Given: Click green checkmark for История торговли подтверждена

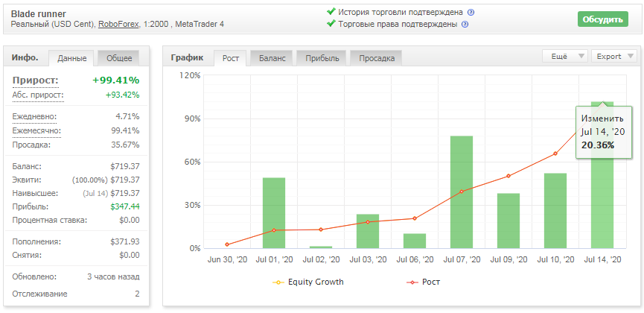Looking at the screenshot, I should click(x=331, y=11).
